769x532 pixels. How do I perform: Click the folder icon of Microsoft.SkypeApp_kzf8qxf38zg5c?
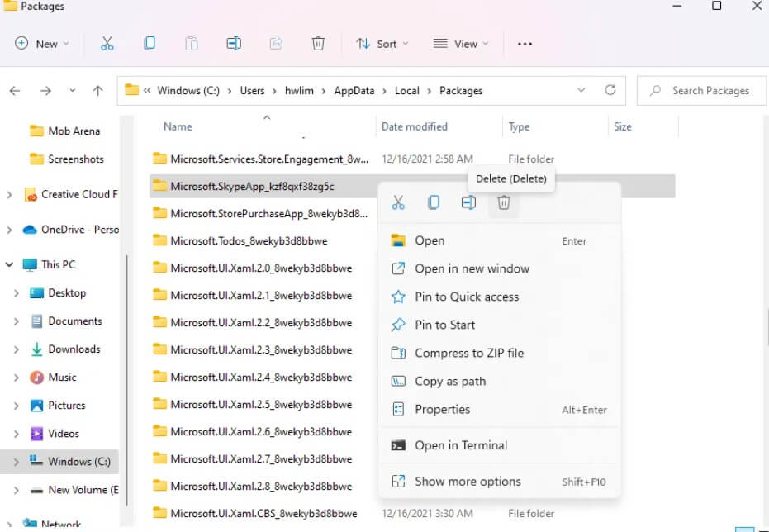click(159, 185)
